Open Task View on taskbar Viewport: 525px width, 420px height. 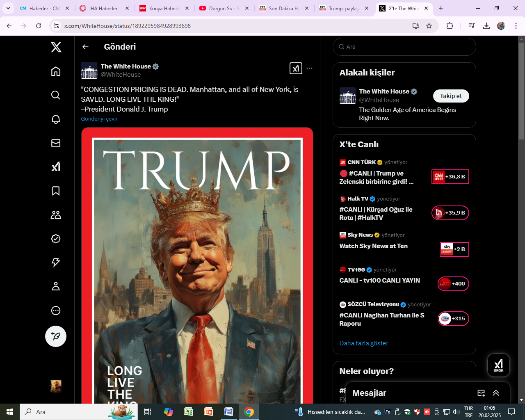(x=148, y=412)
